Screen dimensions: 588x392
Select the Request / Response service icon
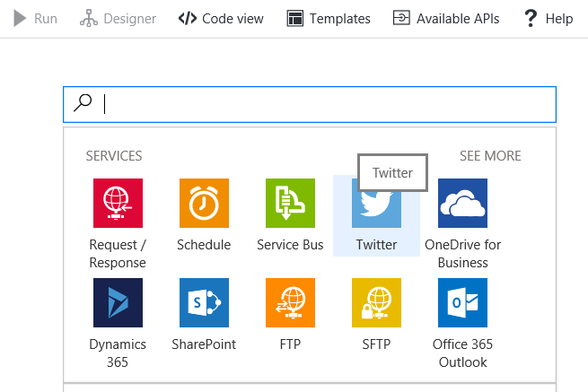(x=118, y=203)
